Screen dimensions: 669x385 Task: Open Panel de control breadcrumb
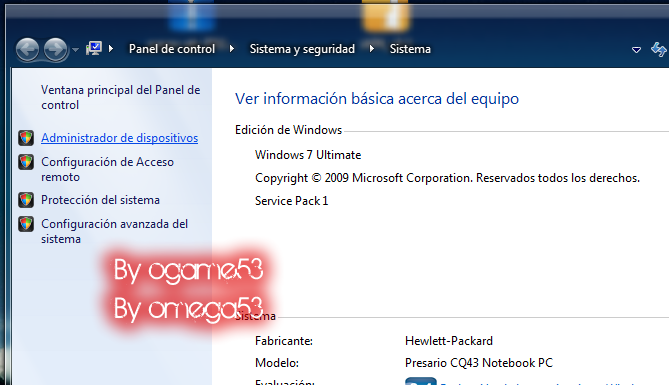[x=172, y=49]
